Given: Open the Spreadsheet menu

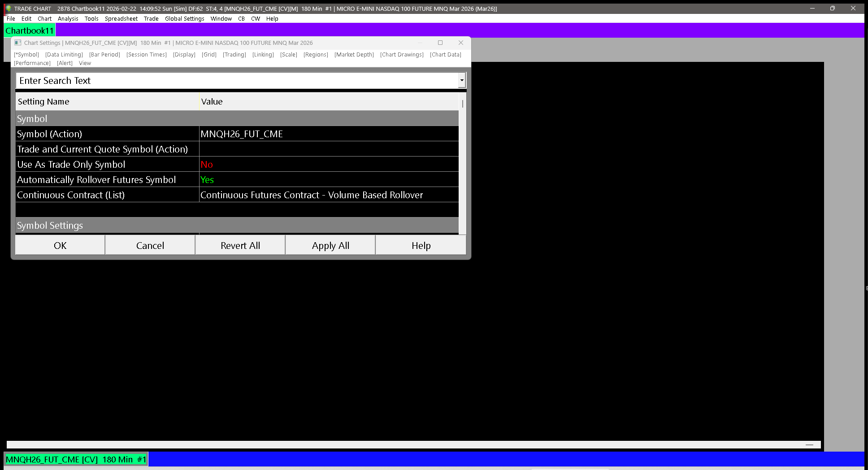Looking at the screenshot, I should [x=121, y=18].
